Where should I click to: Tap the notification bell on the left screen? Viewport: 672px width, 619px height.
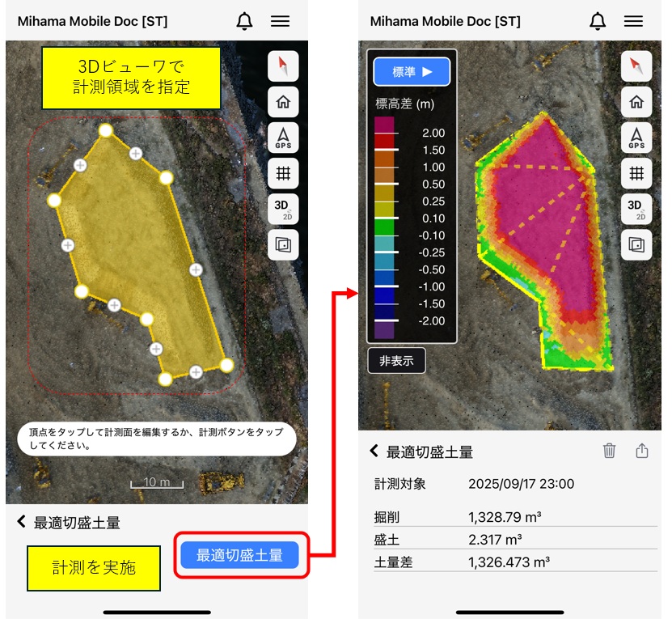245,22
